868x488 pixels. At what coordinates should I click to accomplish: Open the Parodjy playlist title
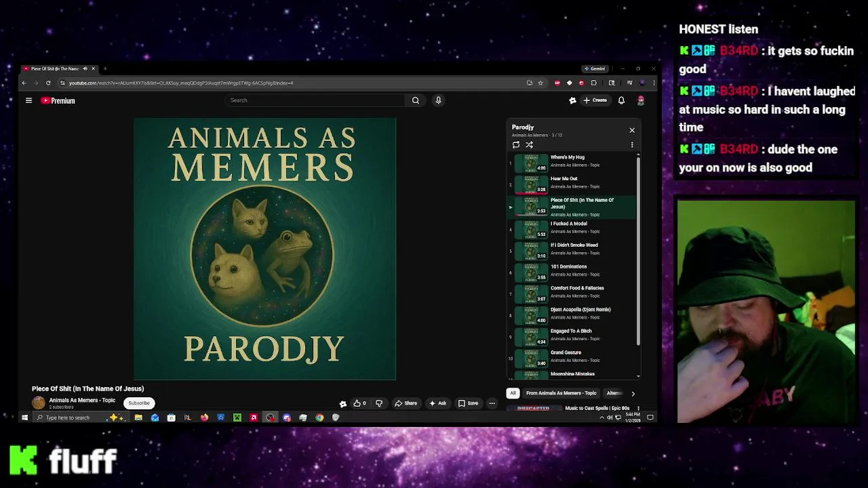tap(523, 127)
